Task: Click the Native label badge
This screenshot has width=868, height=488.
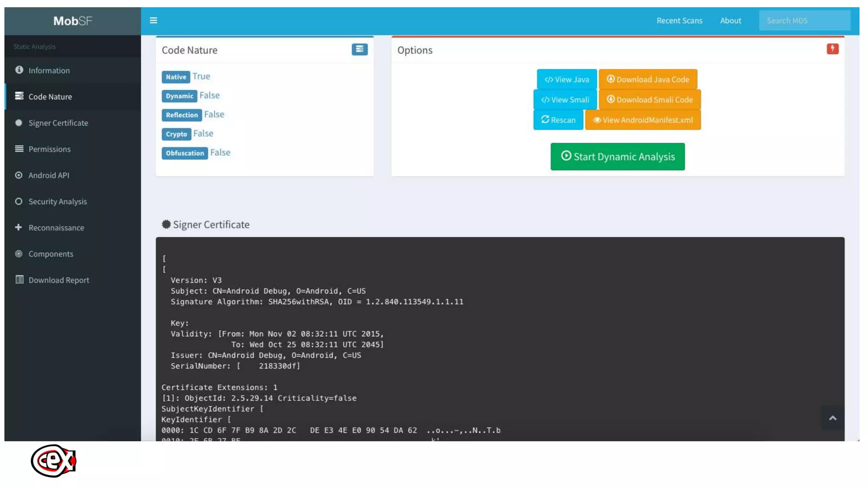Action: click(x=175, y=77)
